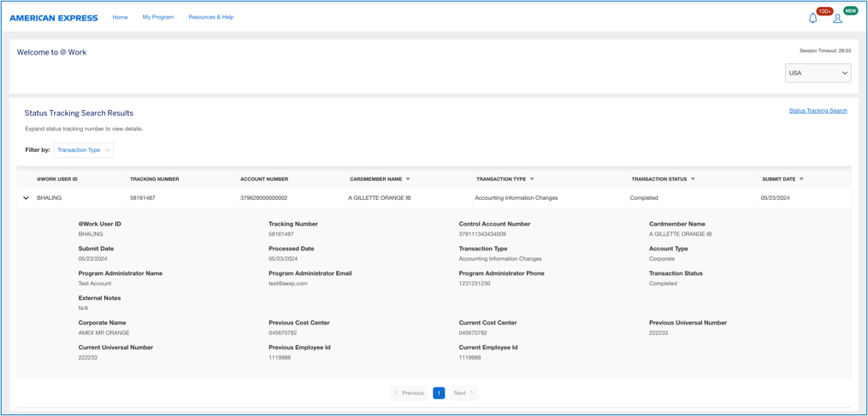The height and width of the screenshot is (416, 868).
Task: Click tracking number 58161487 in row
Action: coord(143,198)
